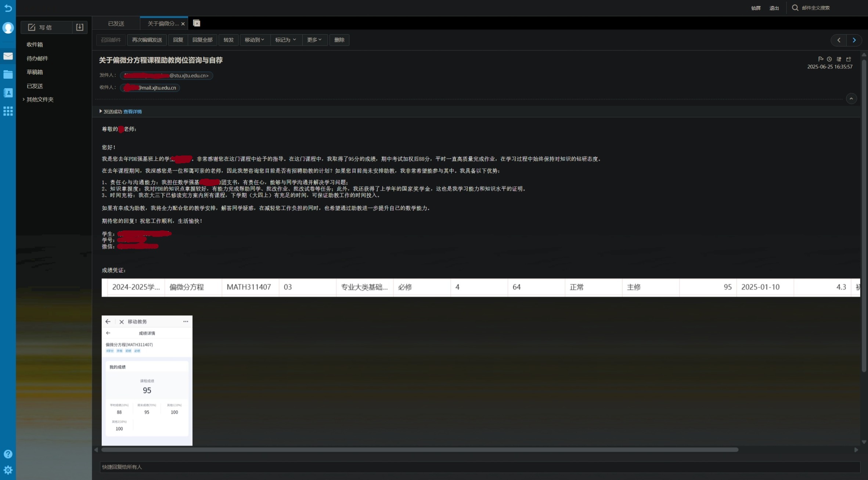Switch to the 已发送 tab
868x480 pixels.
pos(116,24)
